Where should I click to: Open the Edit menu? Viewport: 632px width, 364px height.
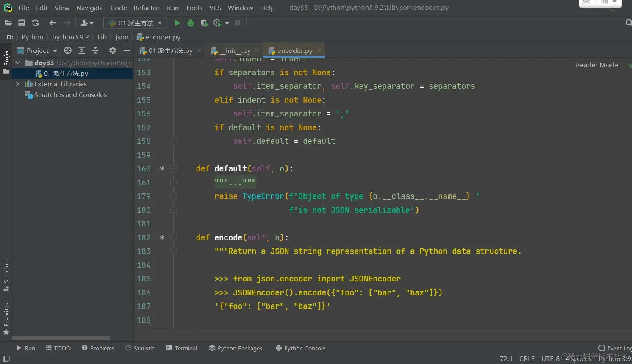click(42, 8)
